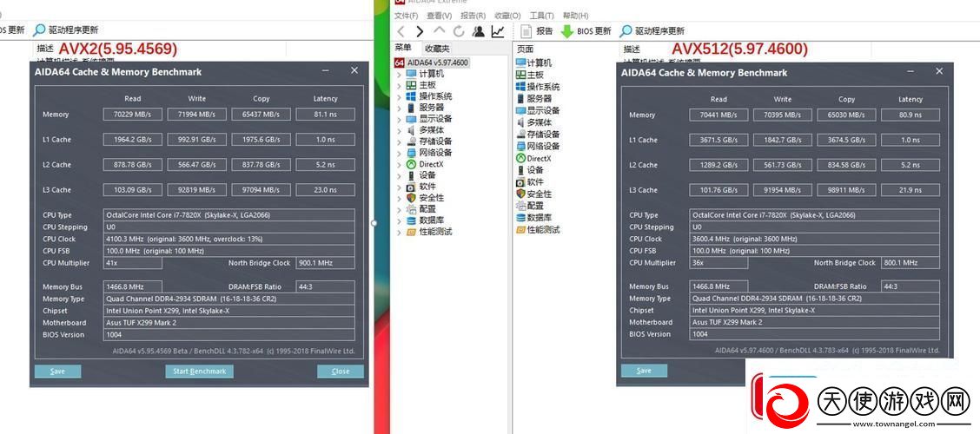This screenshot has width=980, height=434.
Task: Open the 报告(R) menu
Action: pos(473,16)
